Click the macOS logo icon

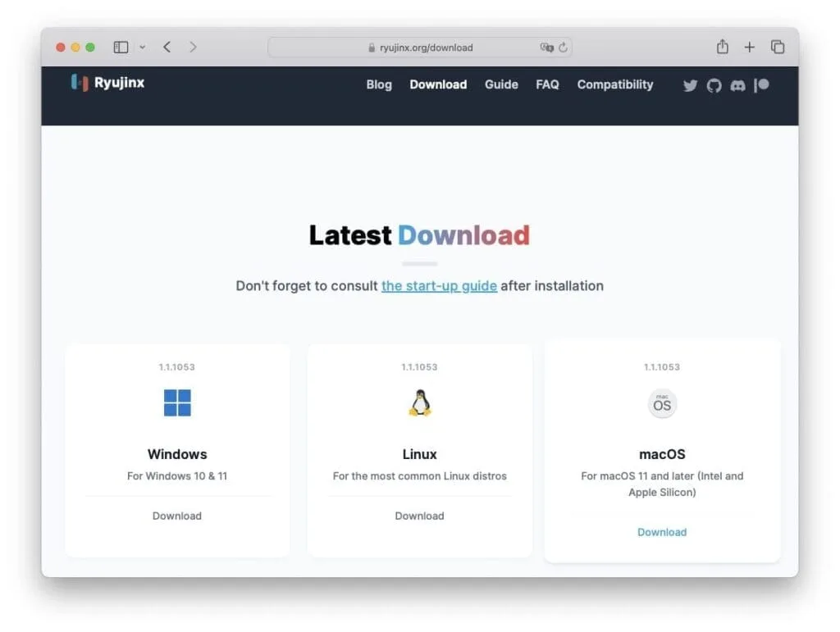coord(662,404)
